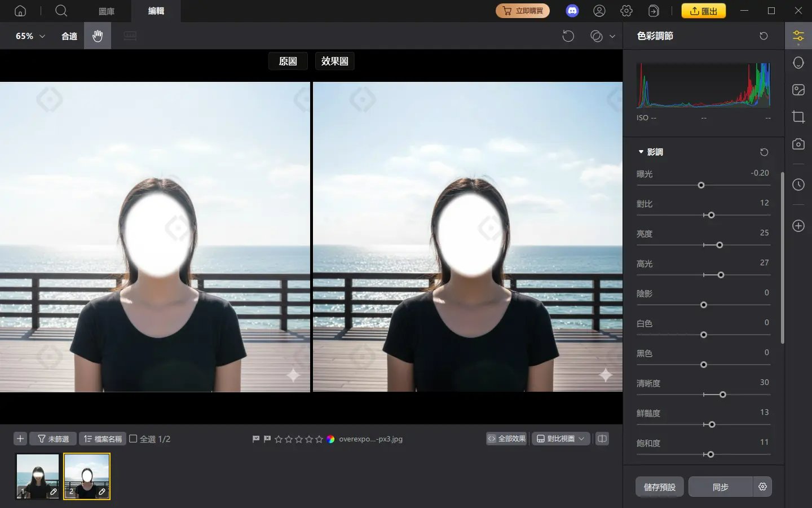This screenshot has width=812, height=508.
Task: Click the 儲存預設 button
Action: pos(659,487)
